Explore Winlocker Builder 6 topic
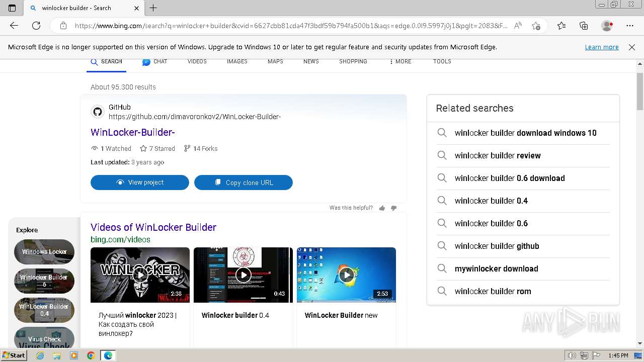 pos(44,281)
